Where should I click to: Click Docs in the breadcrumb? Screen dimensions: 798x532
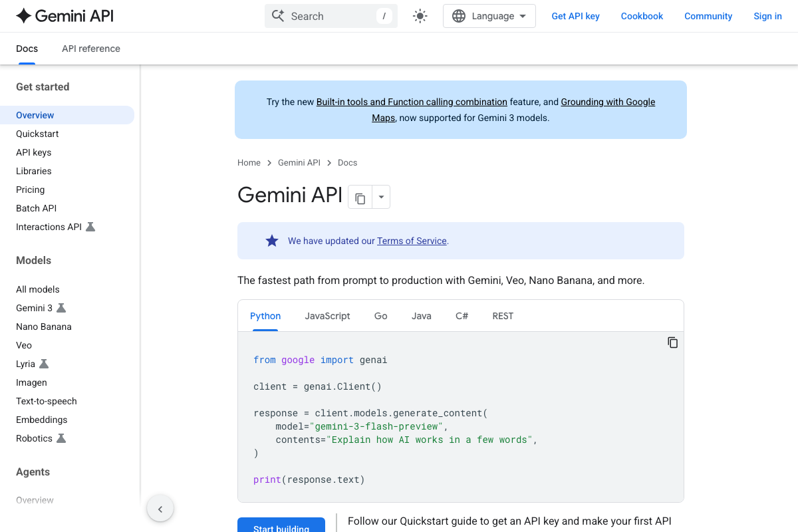pos(347,162)
